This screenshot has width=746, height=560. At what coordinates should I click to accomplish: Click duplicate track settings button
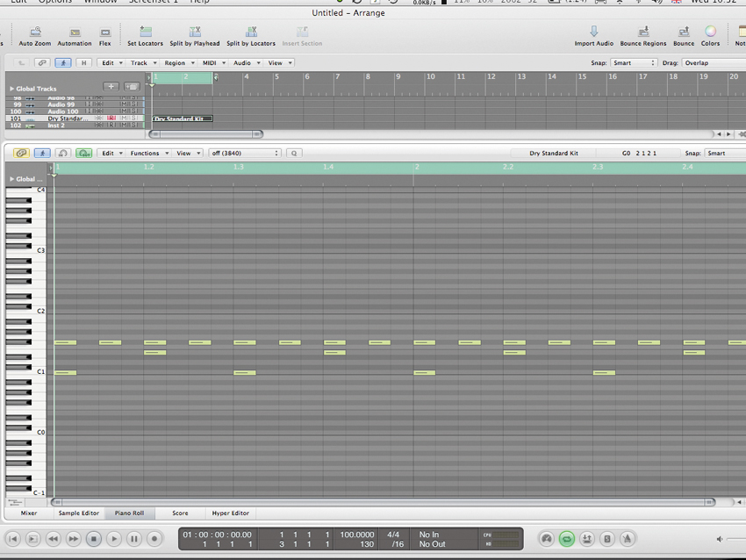point(132,87)
